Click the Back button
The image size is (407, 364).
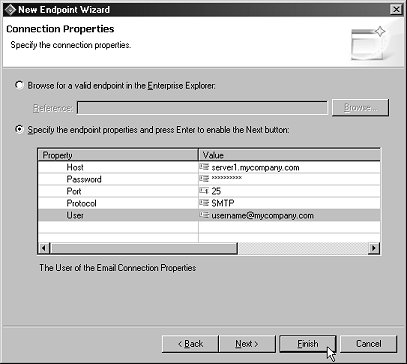click(190, 344)
